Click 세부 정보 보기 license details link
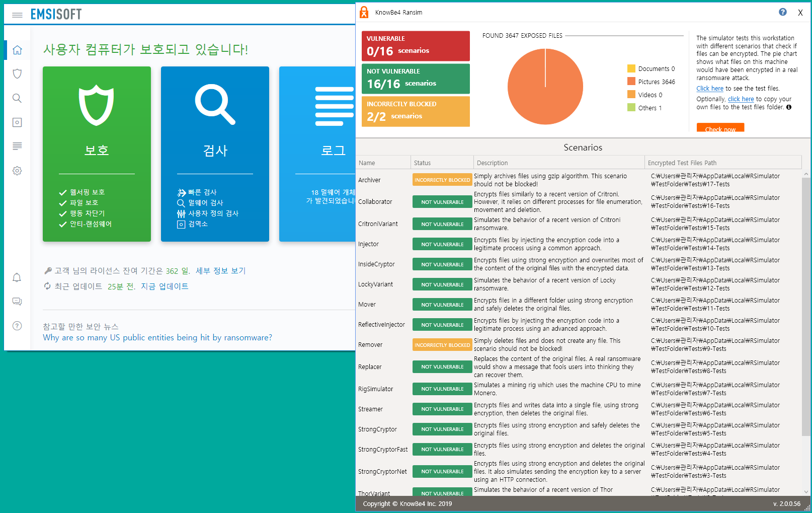 click(x=220, y=271)
